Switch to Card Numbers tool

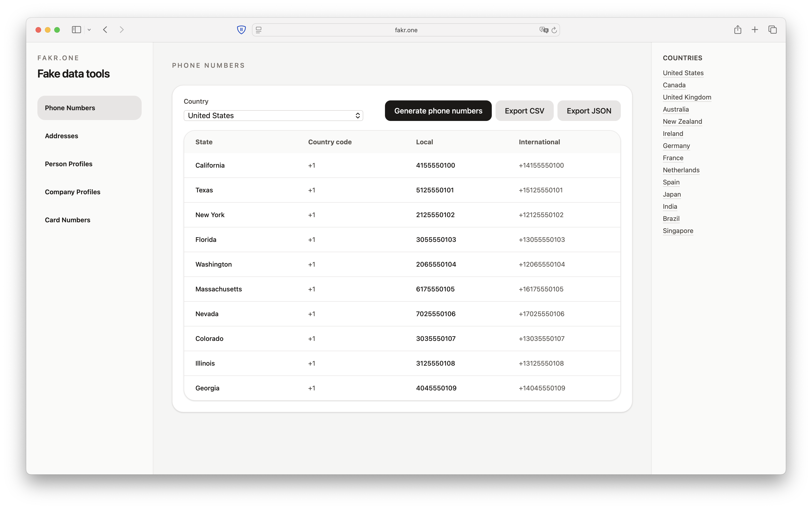click(67, 220)
